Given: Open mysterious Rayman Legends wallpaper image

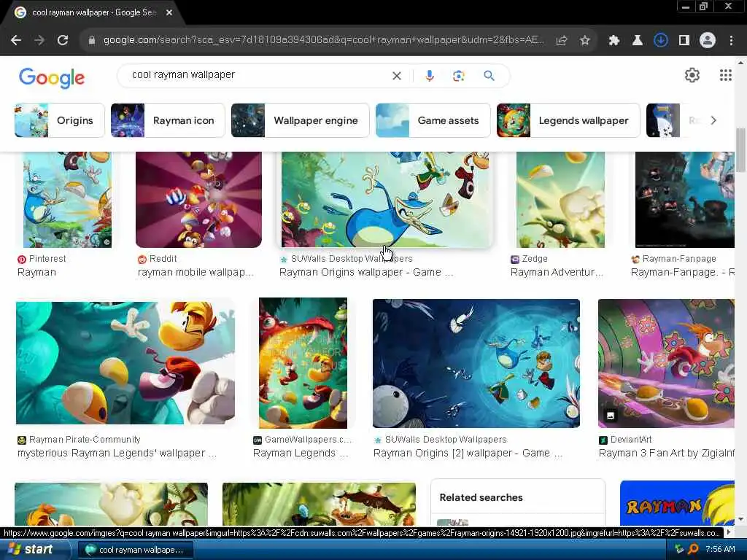Looking at the screenshot, I should [x=125, y=363].
